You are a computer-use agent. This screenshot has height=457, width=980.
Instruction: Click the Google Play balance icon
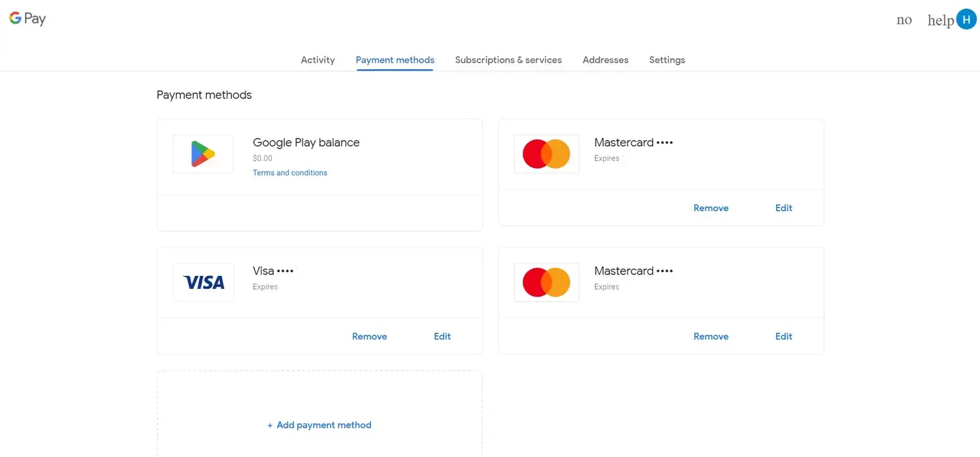pyautogui.click(x=203, y=154)
